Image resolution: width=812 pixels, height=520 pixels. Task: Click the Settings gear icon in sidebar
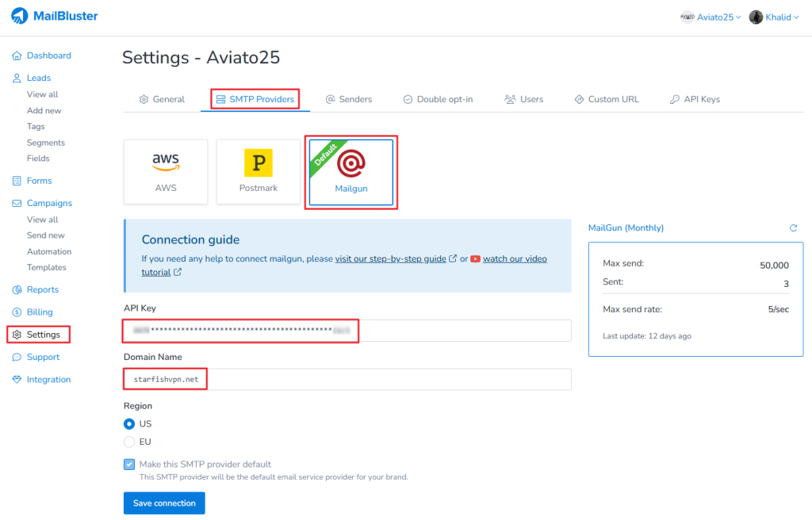[17, 335]
